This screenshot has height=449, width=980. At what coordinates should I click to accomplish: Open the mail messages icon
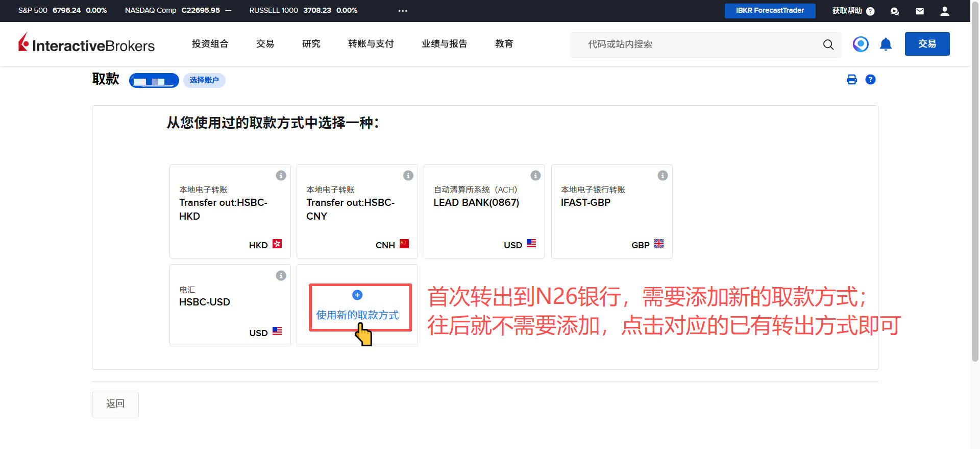pyautogui.click(x=919, y=11)
